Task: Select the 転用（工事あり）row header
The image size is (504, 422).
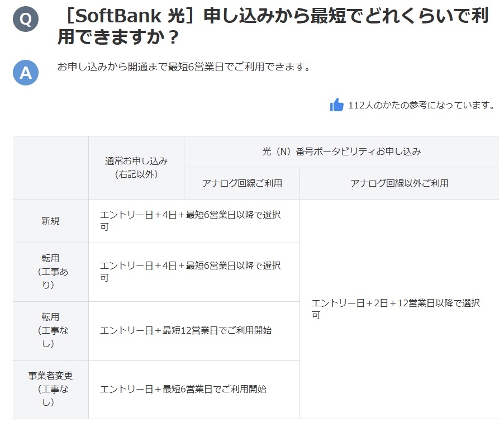Action: pyautogui.click(x=50, y=272)
